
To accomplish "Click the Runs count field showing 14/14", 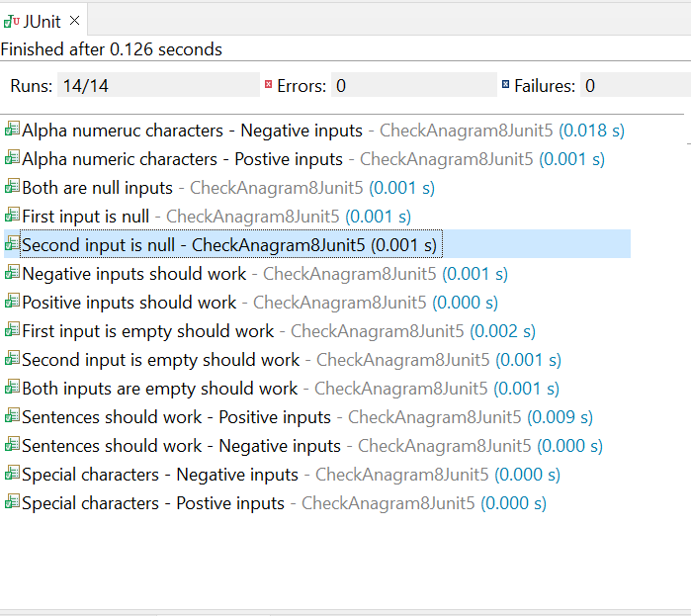I will coord(158,86).
